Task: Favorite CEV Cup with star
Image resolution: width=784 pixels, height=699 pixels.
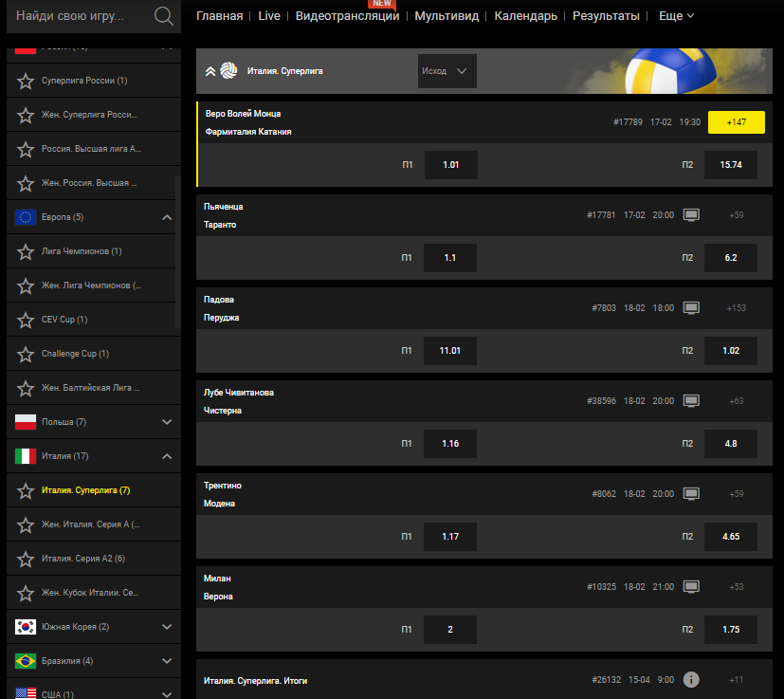Action: [26, 320]
